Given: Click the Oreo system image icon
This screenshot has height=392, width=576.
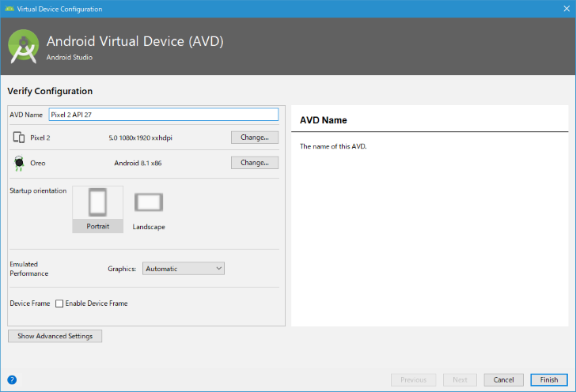Looking at the screenshot, I should click(x=19, y=163).
